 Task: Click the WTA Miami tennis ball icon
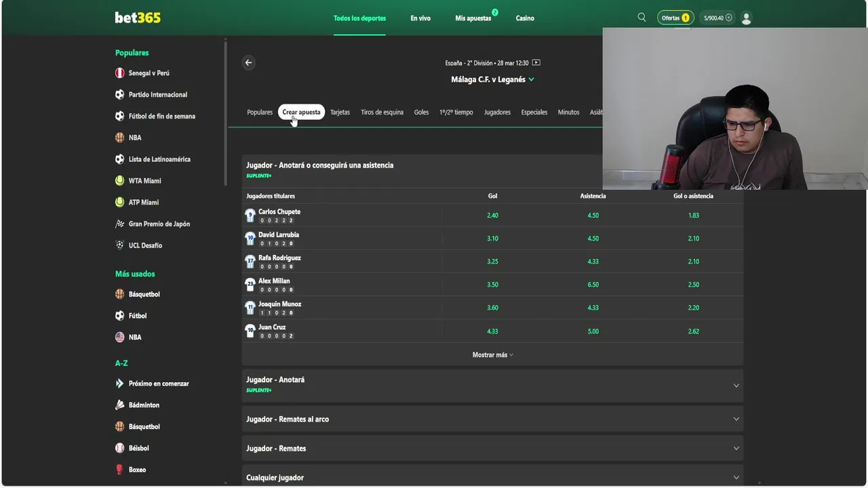tap(120, 181)
